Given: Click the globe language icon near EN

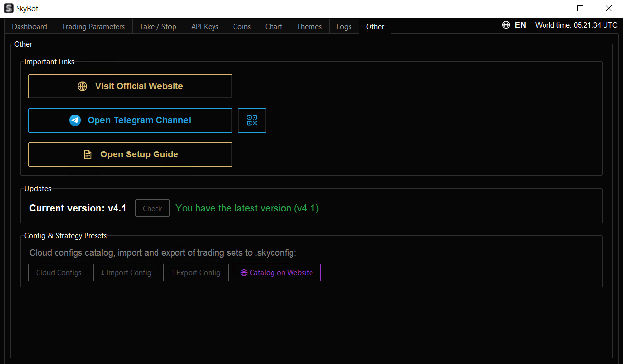Looking at the screenshot, I should (506, 25).
